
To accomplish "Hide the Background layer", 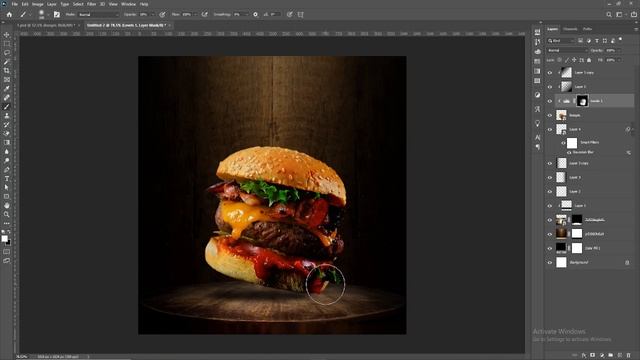I will (550, 262).
